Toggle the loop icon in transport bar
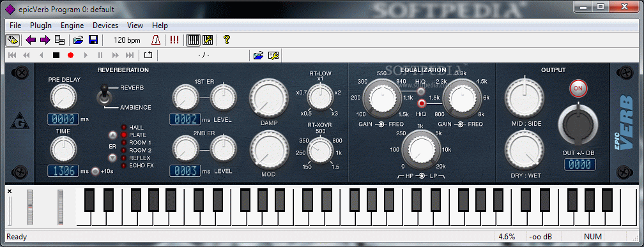The image size is (644, 247). tap(148, 55)
